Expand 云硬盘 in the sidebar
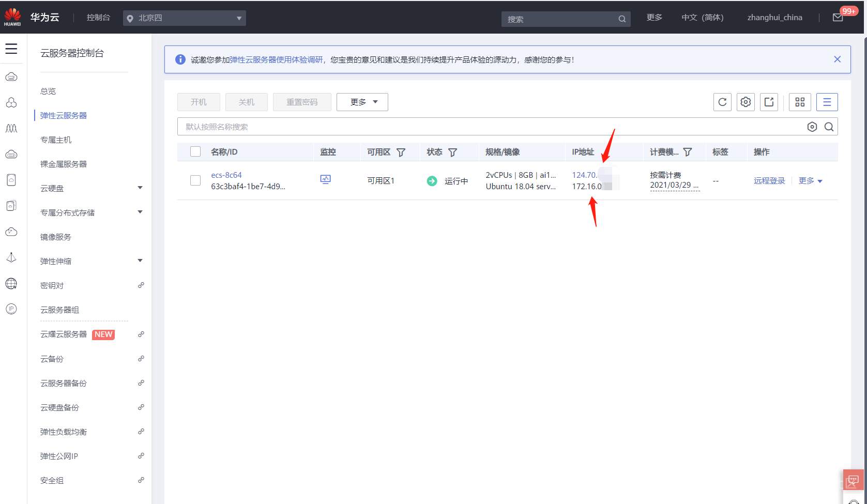Viewport: 867px width, 504px height. point(140,188)
